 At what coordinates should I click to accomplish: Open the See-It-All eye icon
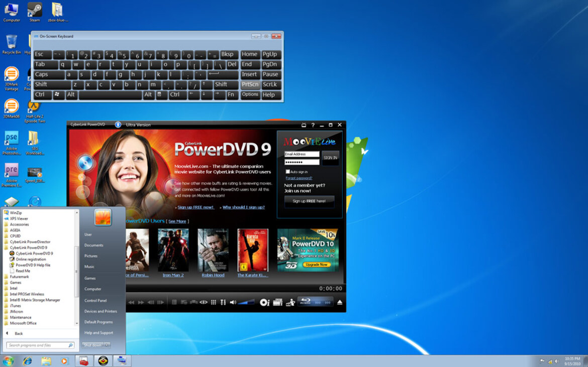click(204, 302)
